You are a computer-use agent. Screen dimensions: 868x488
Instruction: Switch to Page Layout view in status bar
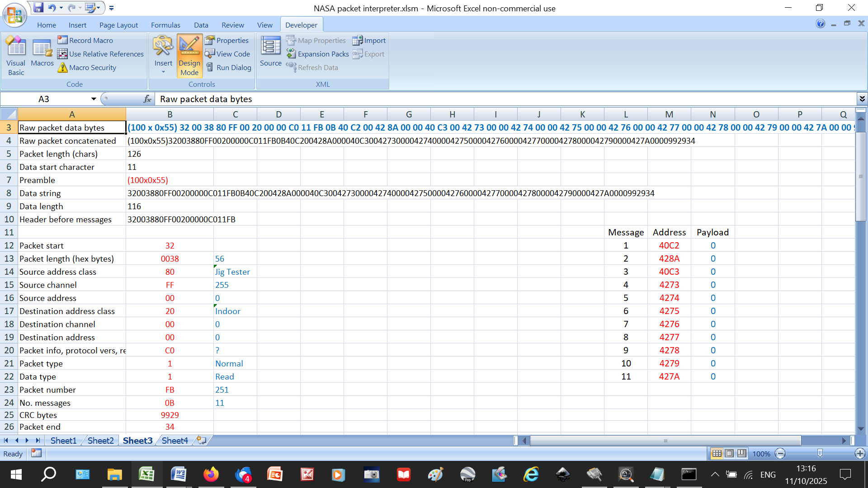pyautogui.click(x=729, y=453)
